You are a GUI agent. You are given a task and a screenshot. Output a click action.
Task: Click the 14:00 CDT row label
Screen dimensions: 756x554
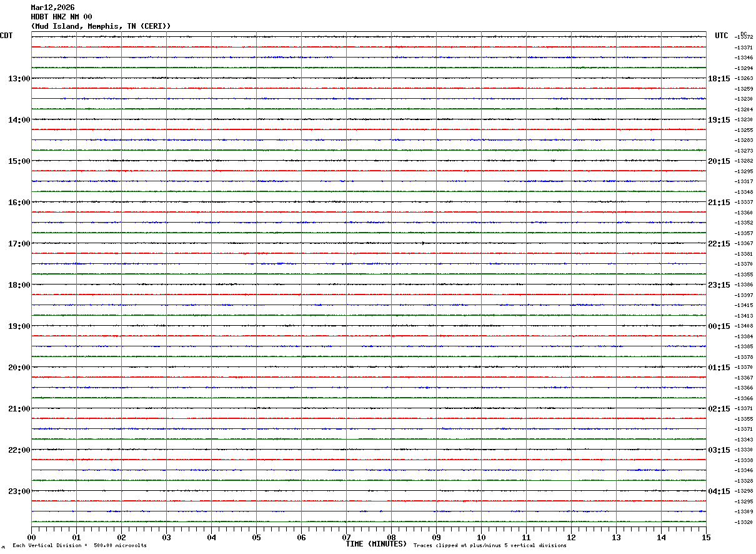19,120
